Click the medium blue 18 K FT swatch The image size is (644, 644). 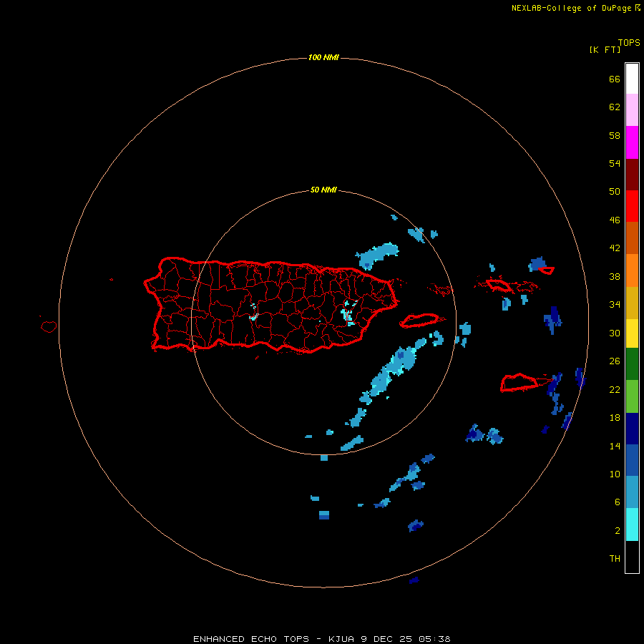[632, 460]
